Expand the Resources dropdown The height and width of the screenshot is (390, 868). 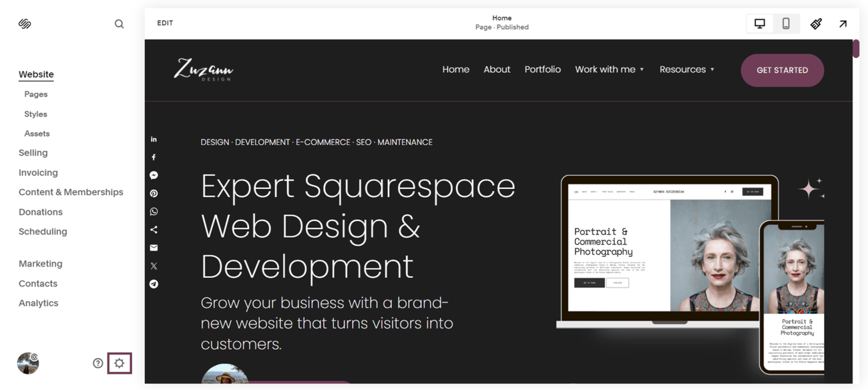[686, 69]
